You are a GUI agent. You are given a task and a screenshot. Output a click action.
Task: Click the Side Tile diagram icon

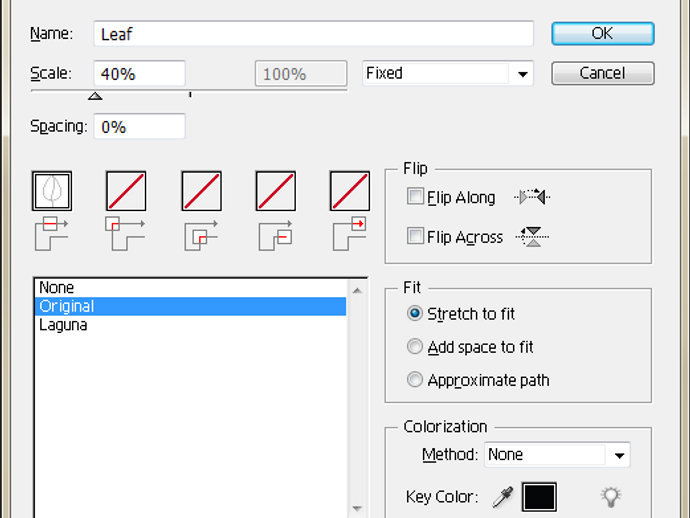click(x=51, y=233)
